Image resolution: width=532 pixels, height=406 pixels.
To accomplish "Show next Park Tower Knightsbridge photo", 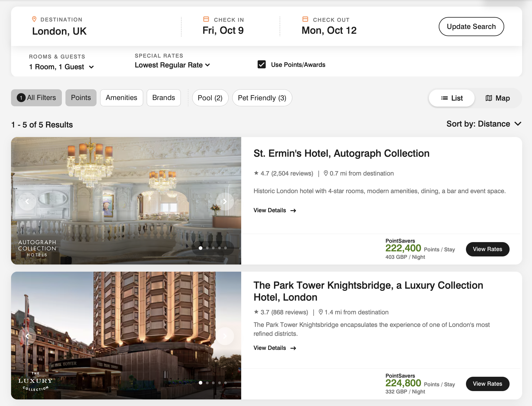I will [225, 336].
